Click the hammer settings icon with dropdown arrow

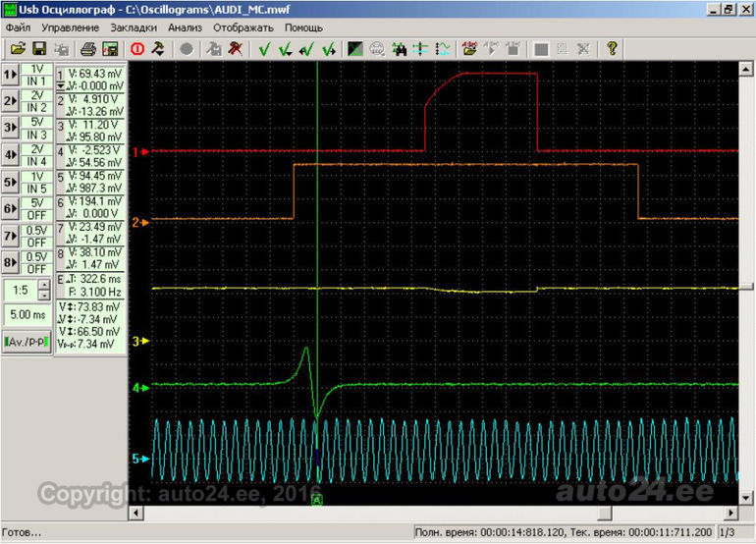[x=158, y=49]
